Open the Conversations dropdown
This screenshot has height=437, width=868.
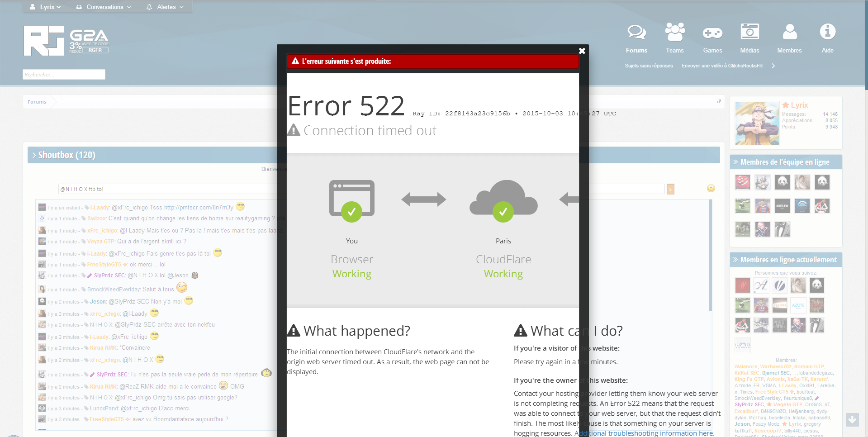pyautogui.click(x=104, y=7)
